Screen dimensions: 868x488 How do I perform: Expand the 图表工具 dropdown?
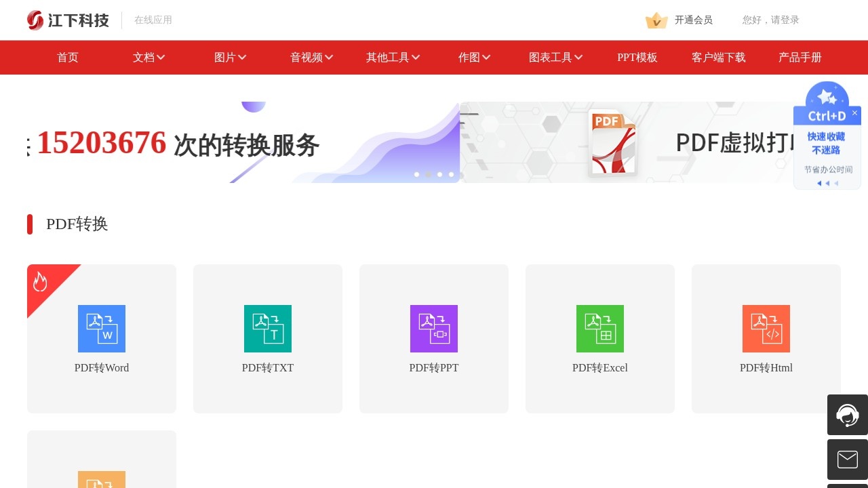pyautogui.click(x=555, y=58)
